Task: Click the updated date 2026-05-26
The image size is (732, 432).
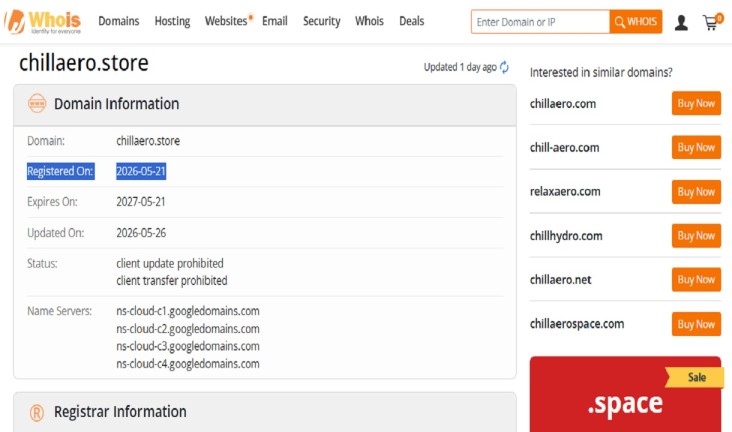Action: tap(141, 233)
